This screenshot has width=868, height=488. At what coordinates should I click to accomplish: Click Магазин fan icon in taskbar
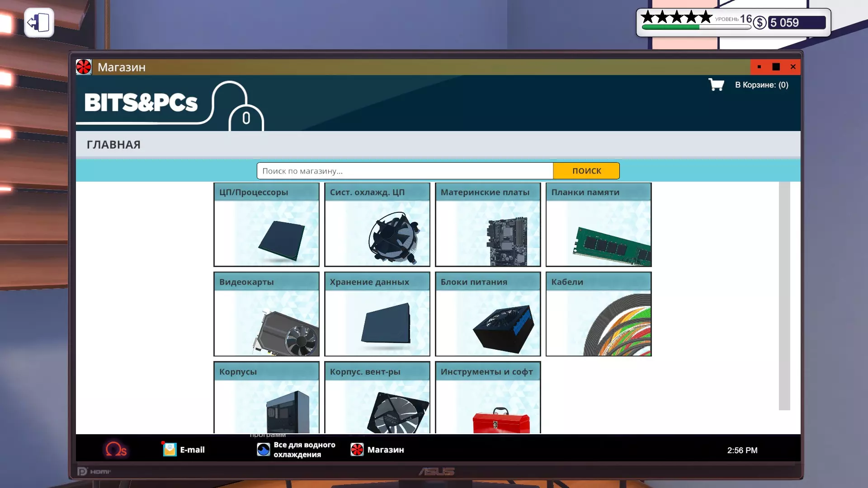(x=357, y=450)
